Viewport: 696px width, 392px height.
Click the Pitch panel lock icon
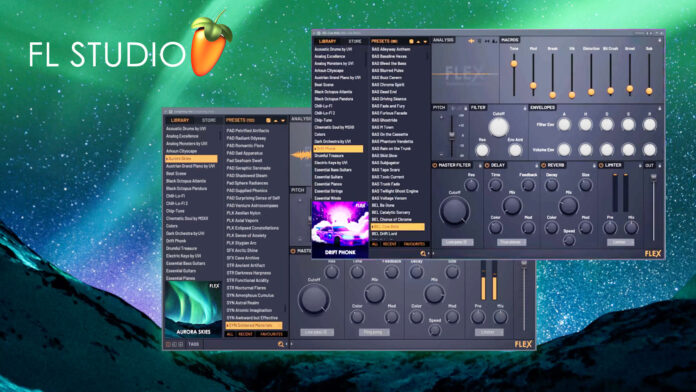coord(466,108)
